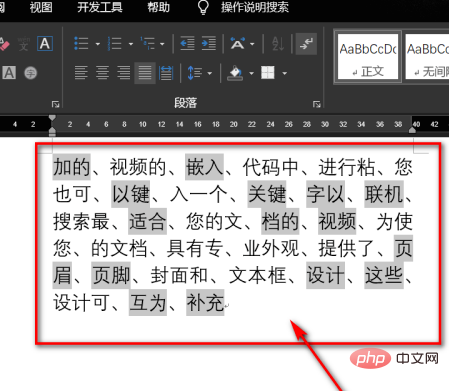Click the text 封面和
The width and height of the screenshot is (449, 391).
pos(179,276)
